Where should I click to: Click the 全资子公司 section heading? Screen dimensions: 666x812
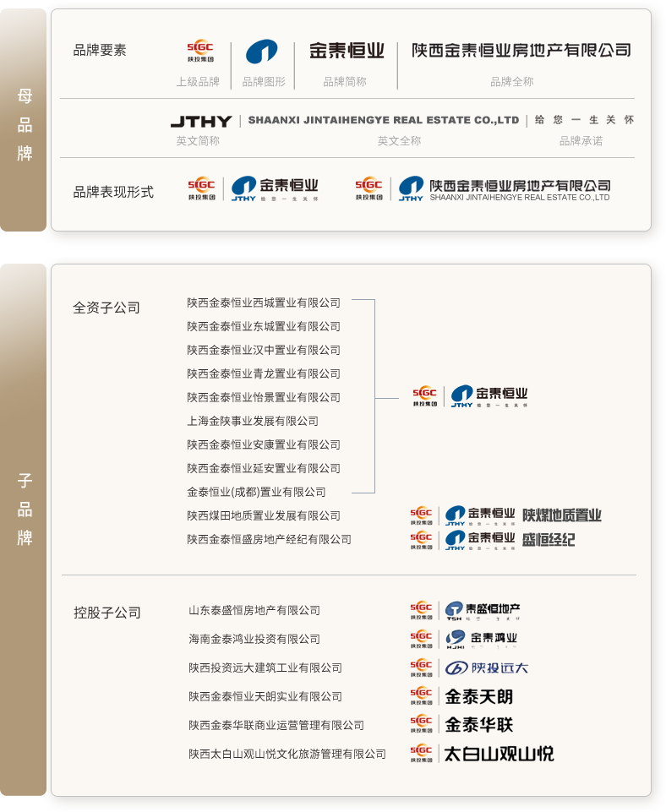[106, 308]
